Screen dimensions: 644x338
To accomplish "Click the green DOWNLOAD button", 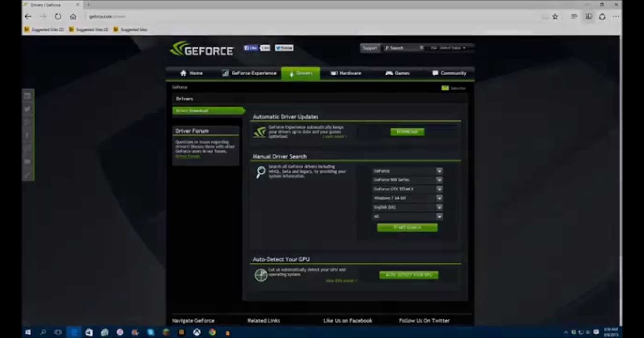I will point(407,132).
